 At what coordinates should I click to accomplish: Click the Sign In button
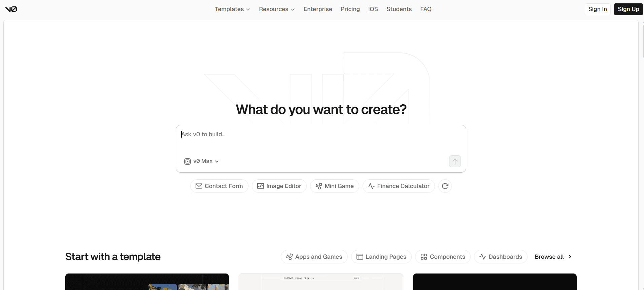[x=598, y=9]
